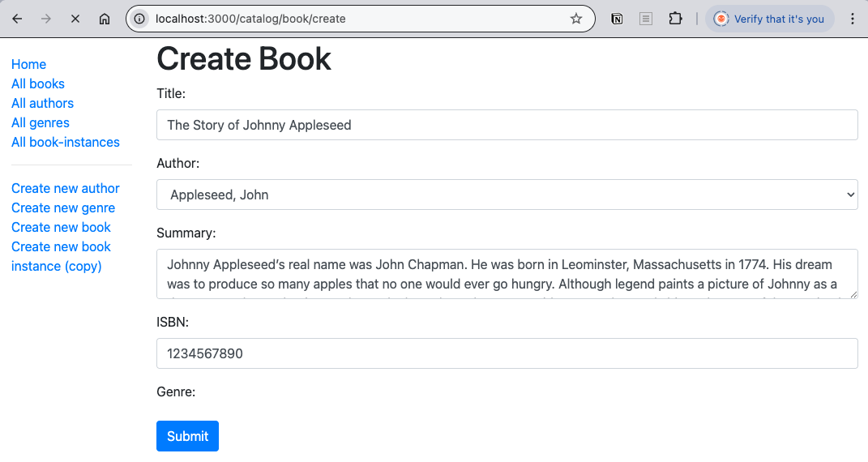Open Create new author link
Screen dimensions: 868x462
(x=66, y=188)
